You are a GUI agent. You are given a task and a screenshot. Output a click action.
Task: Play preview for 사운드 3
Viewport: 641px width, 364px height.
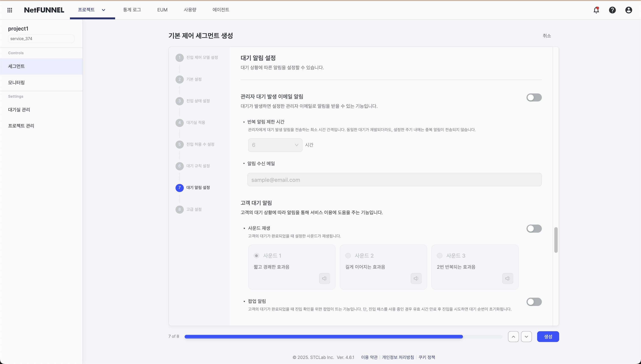coord(507,278)
